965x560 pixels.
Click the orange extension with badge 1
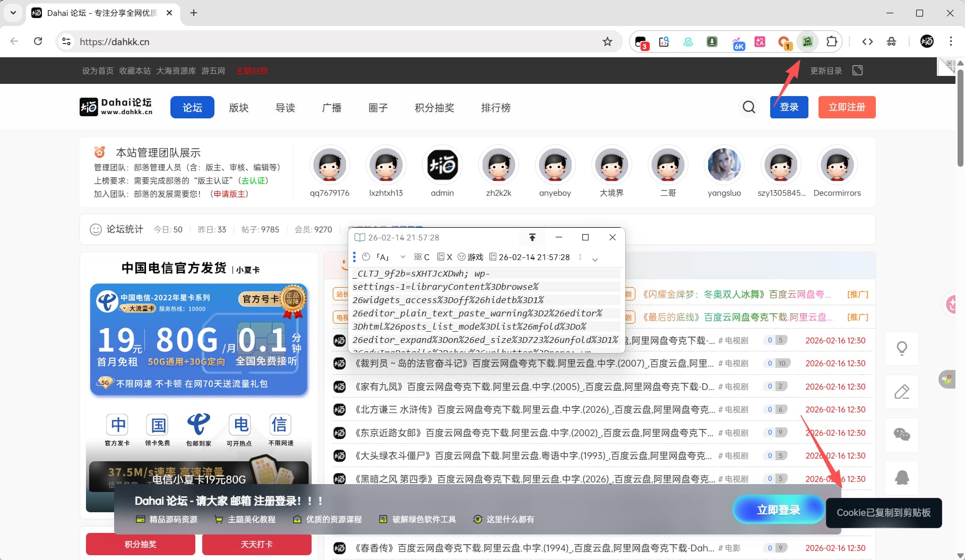(x=785, y=42)
